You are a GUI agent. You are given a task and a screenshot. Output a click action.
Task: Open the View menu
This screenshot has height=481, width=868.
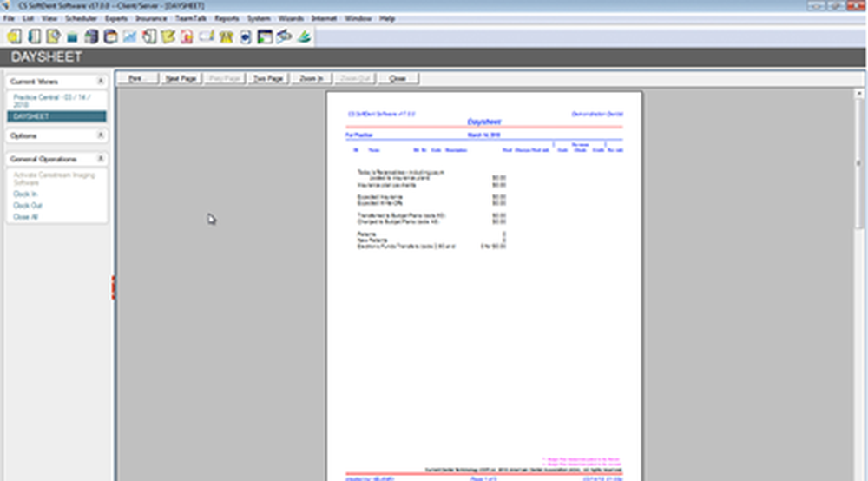coord(49,18)
